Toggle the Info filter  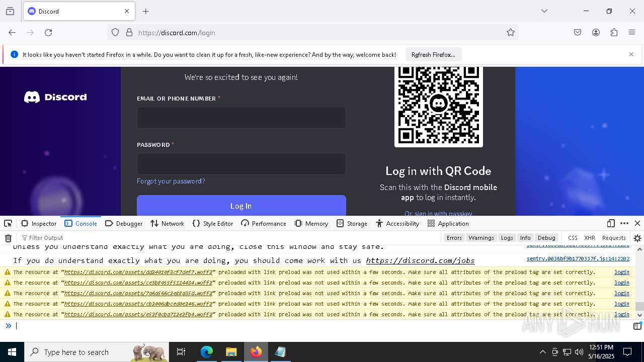click(525, 238)
